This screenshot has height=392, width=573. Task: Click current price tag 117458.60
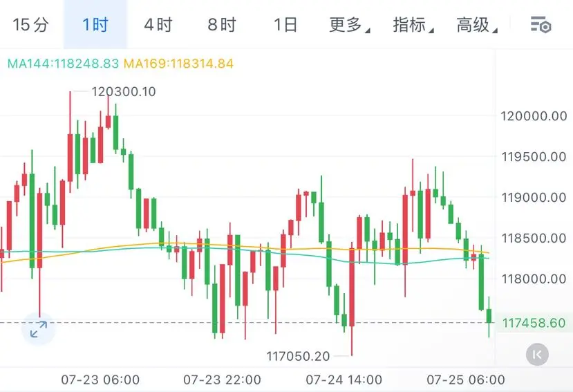coord(534,323)
